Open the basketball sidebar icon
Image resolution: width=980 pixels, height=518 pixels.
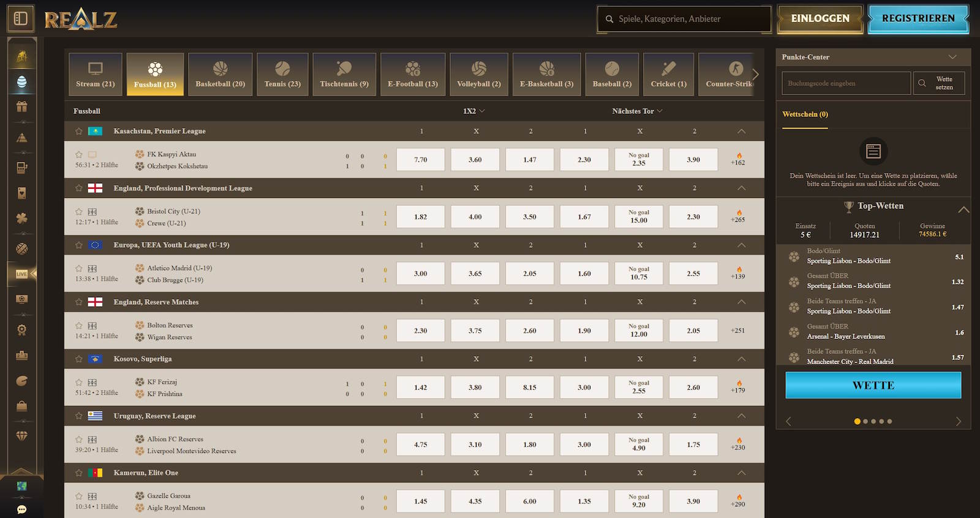[21, 249]
